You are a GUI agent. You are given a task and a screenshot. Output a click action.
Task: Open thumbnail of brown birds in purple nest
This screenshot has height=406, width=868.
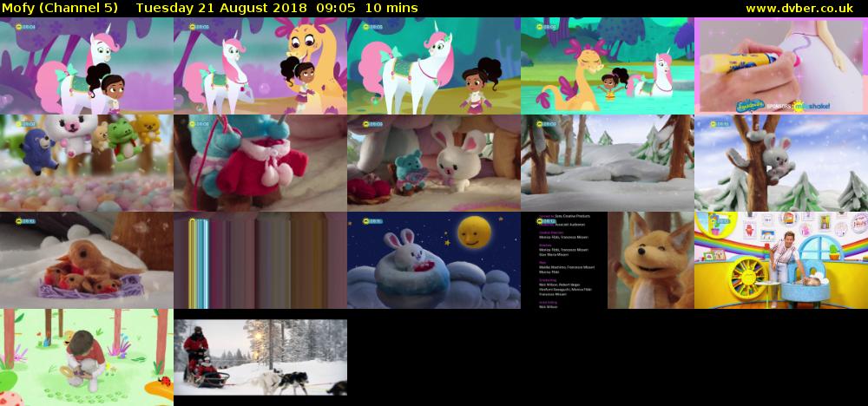point(86,260)
